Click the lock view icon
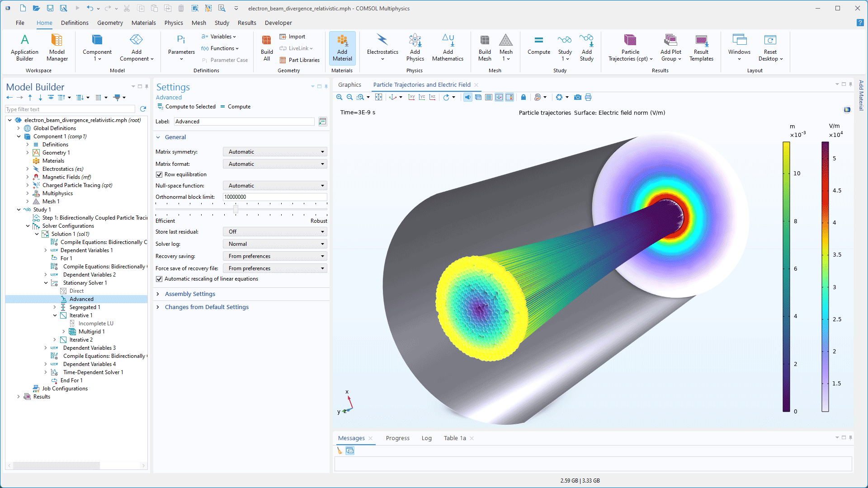Image resolution: width=868 pixels, height=488 pixels. pos(524,97)
